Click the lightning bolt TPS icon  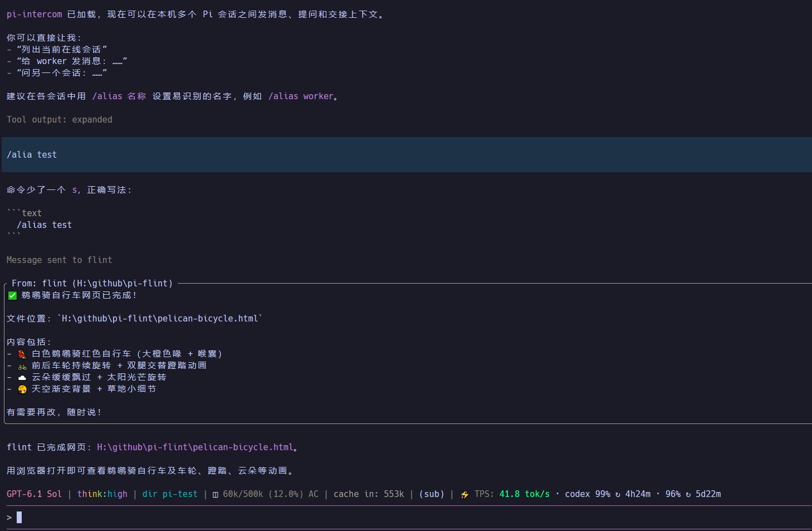[464, 494]
